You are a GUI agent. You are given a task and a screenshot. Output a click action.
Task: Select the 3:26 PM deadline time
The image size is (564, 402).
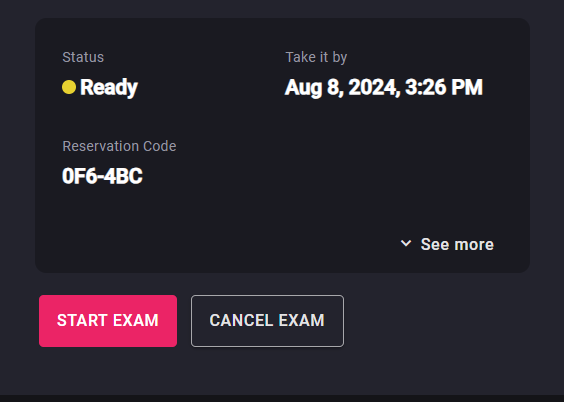click(x=444, y=87)
